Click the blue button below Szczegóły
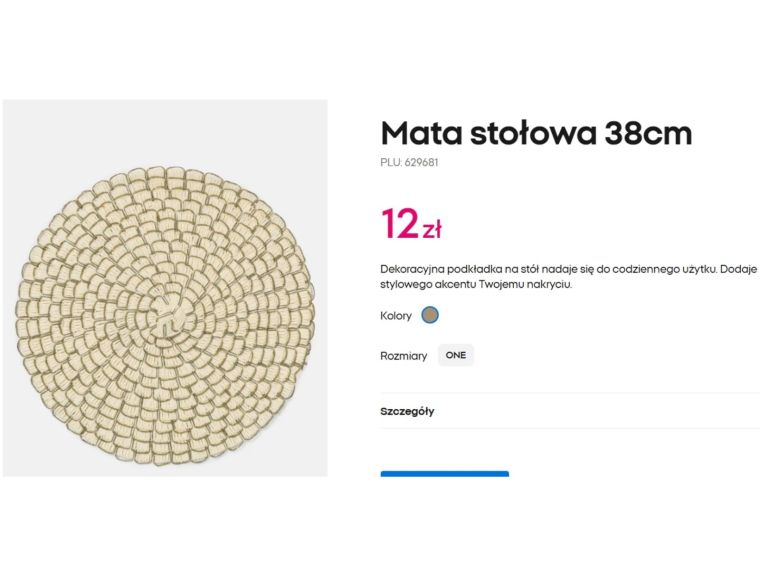Image resolution: width=760 pixels, height=570 pixels. (444, 473)
